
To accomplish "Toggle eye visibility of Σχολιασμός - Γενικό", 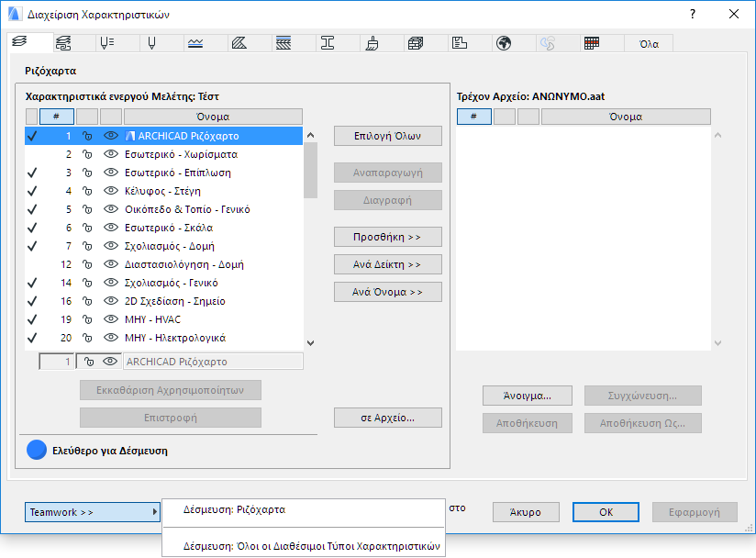I will (111, 282).
